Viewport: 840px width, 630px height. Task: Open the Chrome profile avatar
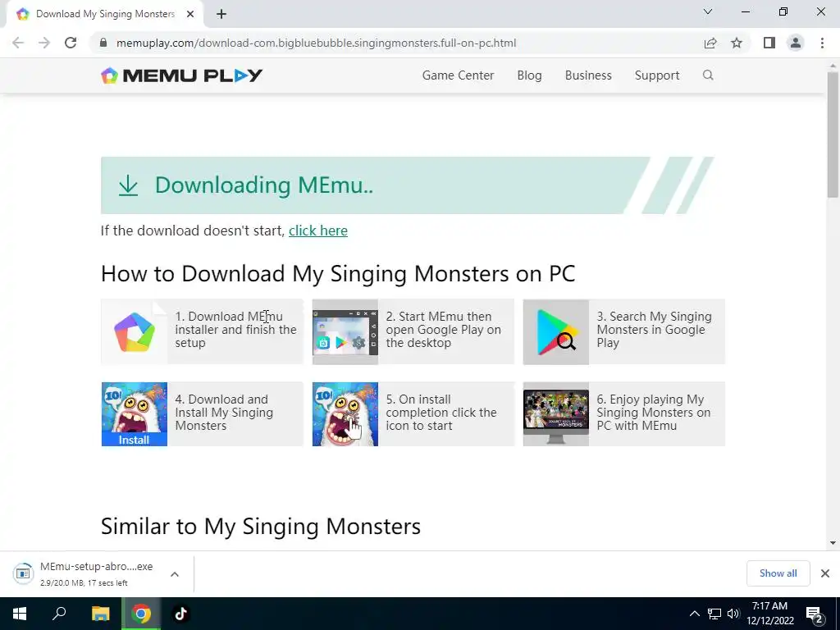796,43
